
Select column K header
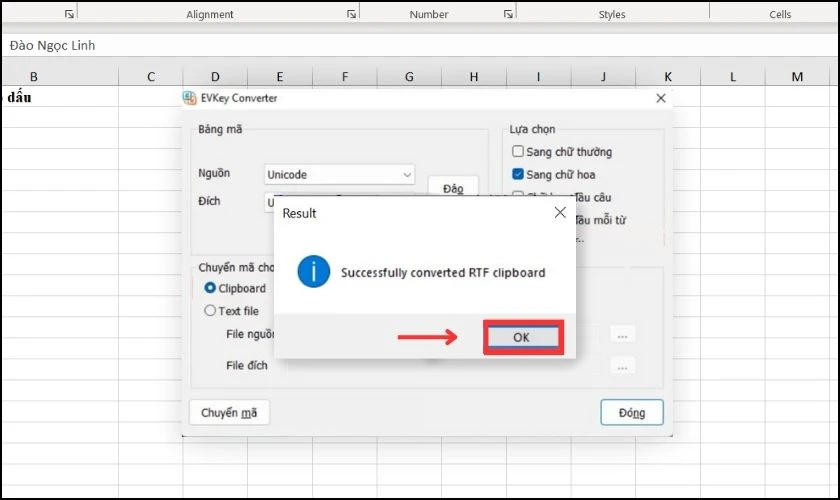coord(668,77)
